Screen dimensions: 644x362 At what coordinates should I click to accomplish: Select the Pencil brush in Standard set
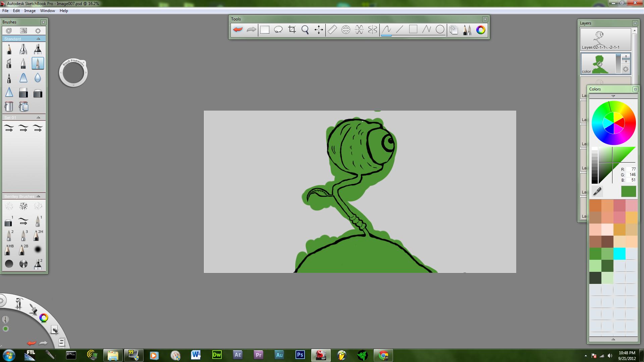coord(9,49)
